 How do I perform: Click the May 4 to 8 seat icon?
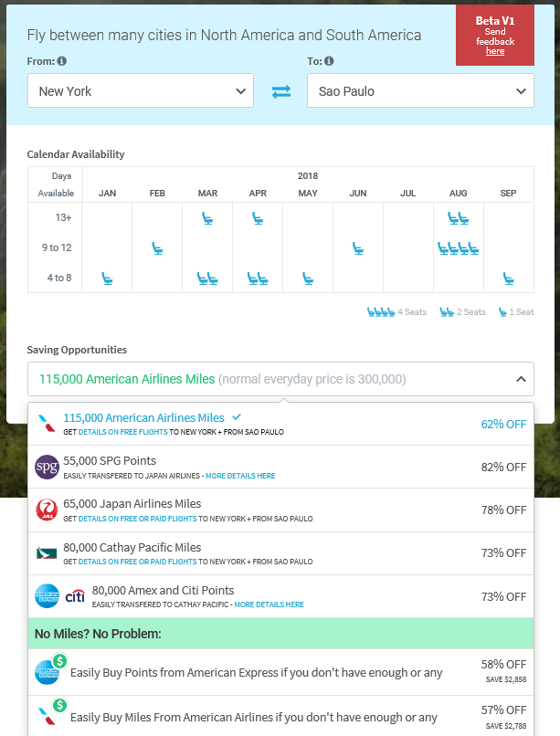point(308,279)
